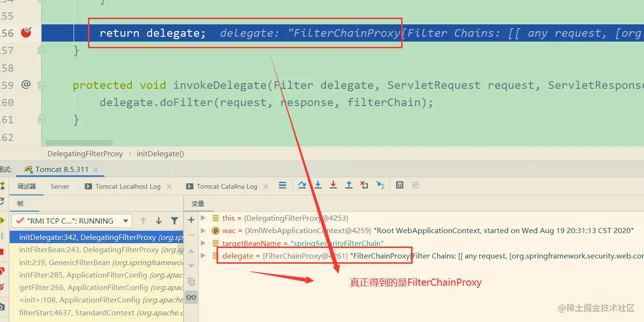
Task: Switch to the Server tab
Action: [60, 186]
